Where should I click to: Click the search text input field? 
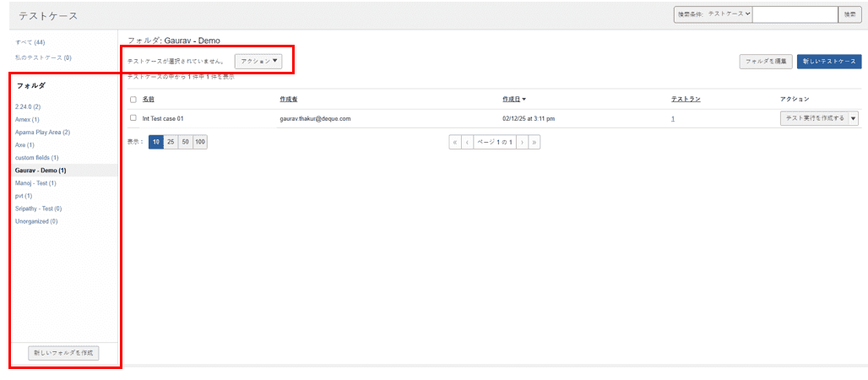[794, 14]
